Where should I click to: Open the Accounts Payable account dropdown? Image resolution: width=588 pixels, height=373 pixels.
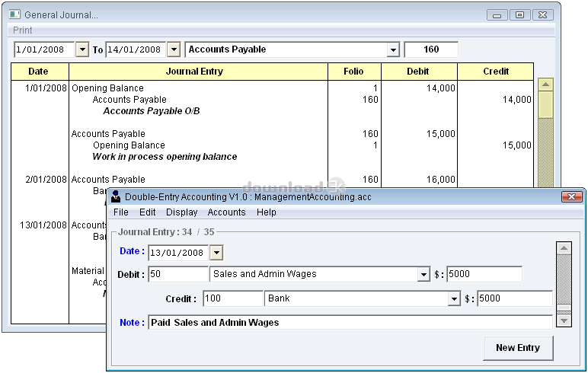[x=393, y=49]
